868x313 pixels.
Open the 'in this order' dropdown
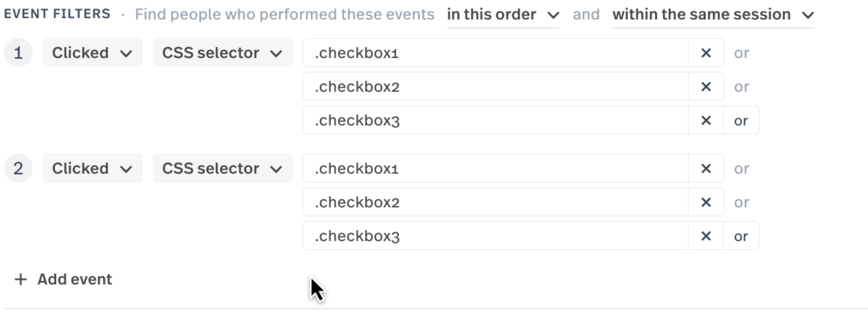503,15
